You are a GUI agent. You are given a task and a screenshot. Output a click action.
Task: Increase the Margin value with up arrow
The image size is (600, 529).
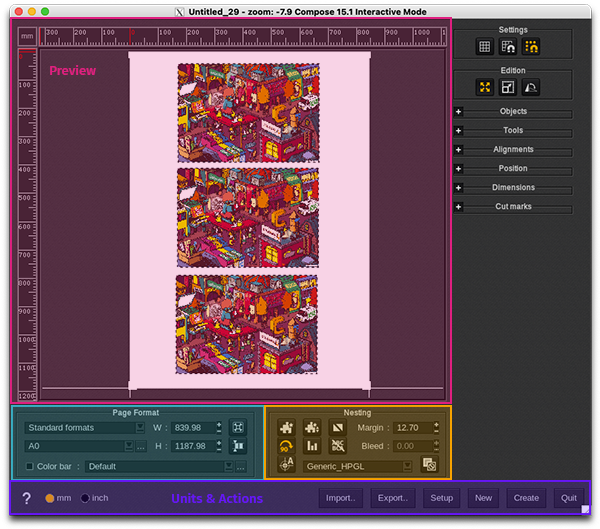click(x=436, y=425)
